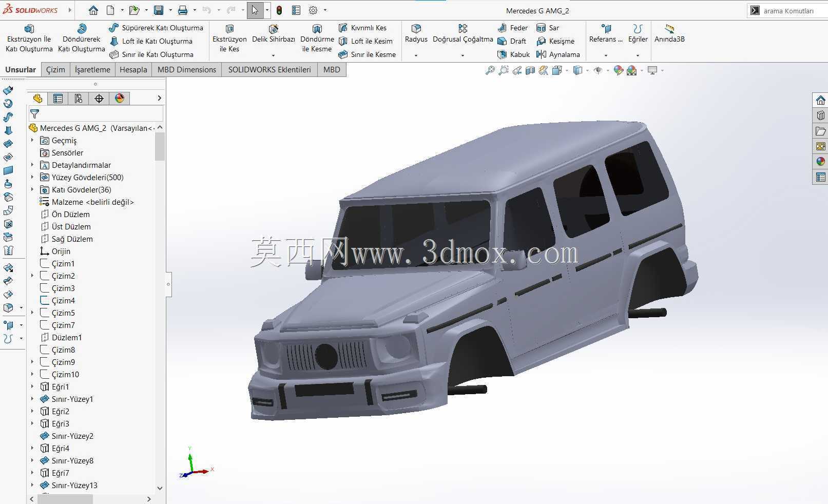The image size is (828, 504).
Task: Expand the Yüzey Gövdeleri(500) node
Action: tap(32, 177)
